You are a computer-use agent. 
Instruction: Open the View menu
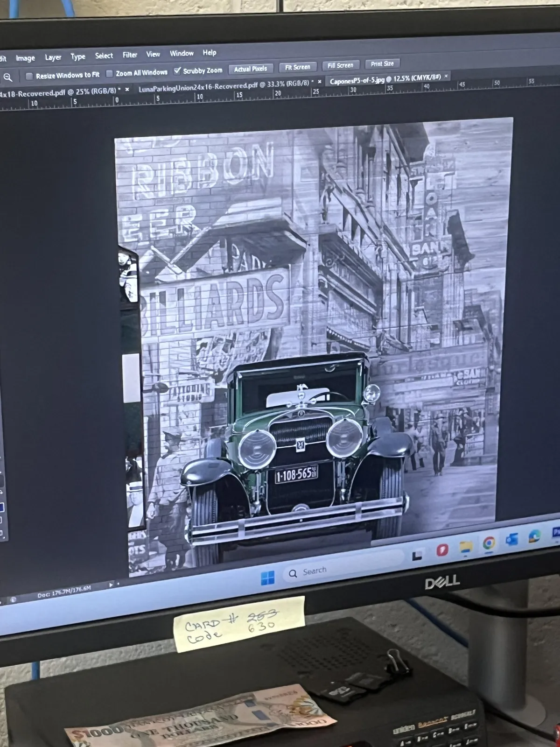click(153, 54)
